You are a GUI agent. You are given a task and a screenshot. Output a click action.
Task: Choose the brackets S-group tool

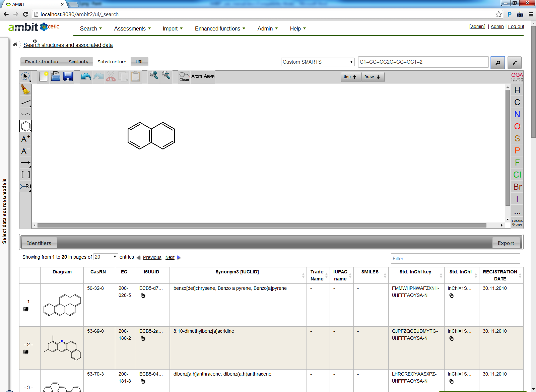click(x=25, y=175)
